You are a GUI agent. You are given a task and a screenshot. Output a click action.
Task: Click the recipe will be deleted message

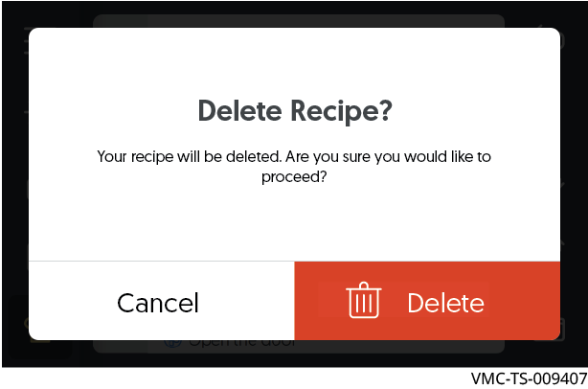(294, 166)
